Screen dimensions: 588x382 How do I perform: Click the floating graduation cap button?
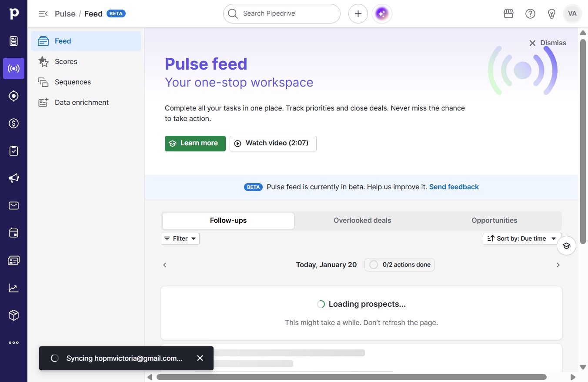566,246
